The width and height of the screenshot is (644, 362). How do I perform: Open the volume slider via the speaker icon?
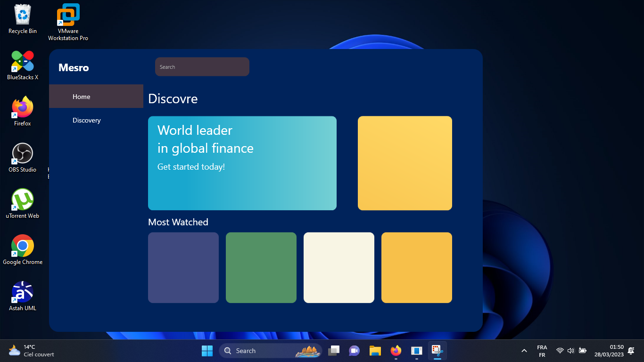pos(570,351)
